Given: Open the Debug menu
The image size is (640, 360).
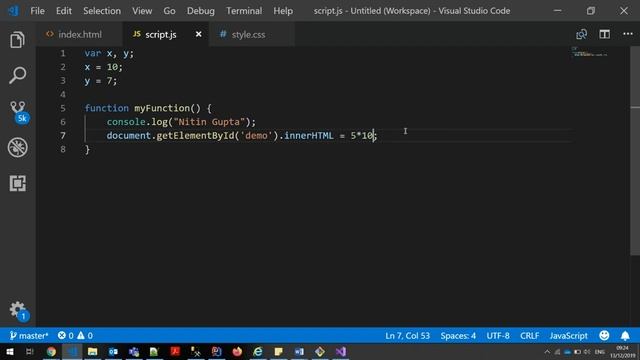Looking at the screenshot, I should coord(200,11).
